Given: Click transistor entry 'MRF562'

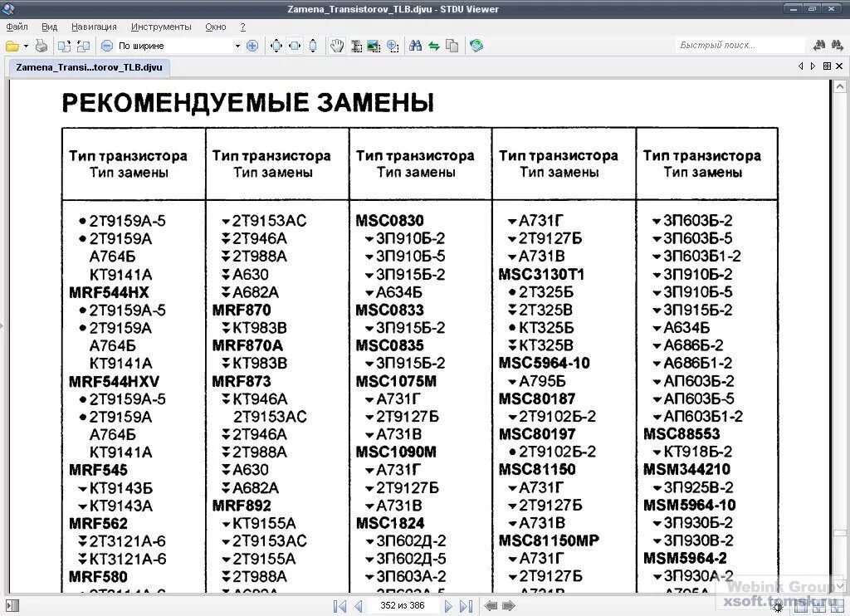Looking at the screenshot, I should click(x=98, y=523).
